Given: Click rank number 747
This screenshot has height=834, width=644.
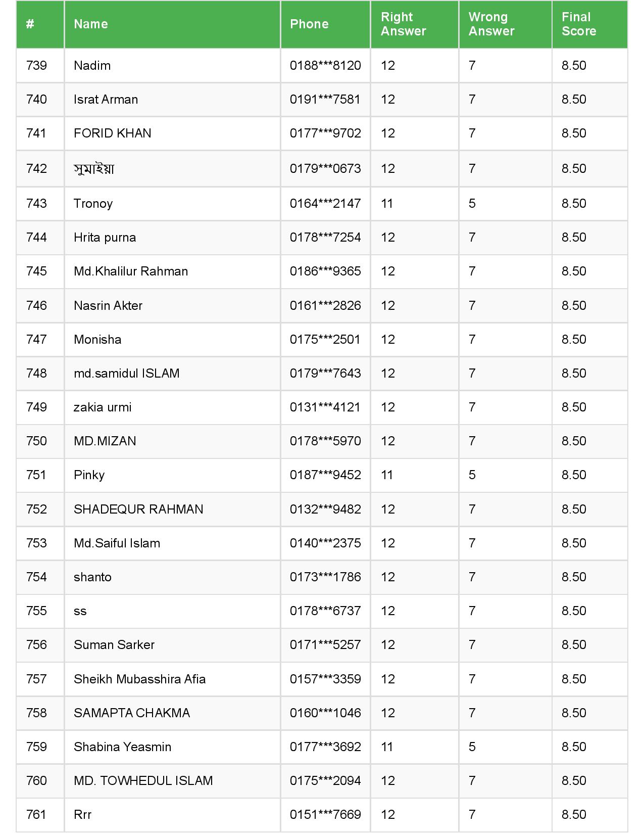Looking at the screenshot, I should [36, 340].
